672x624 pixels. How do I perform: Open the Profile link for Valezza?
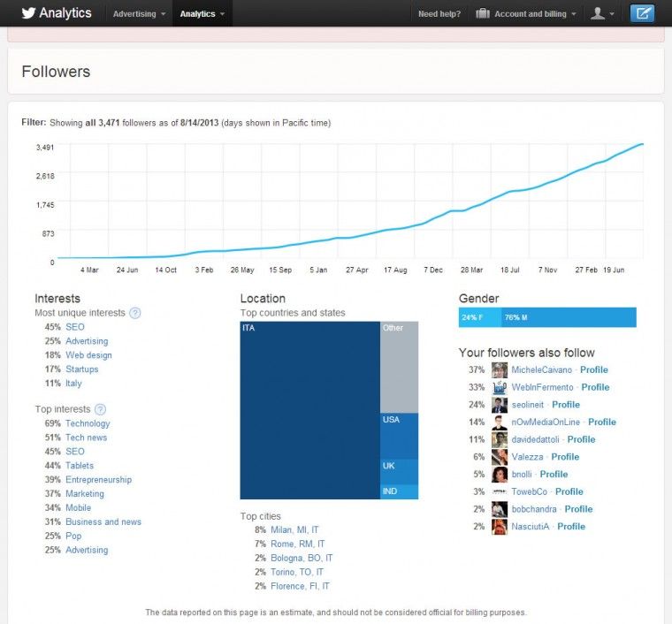565,457
